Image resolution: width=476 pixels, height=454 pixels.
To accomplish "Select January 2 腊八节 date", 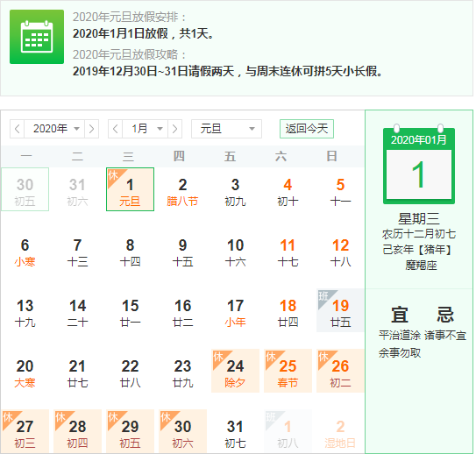I will click(x=182, y=189).
